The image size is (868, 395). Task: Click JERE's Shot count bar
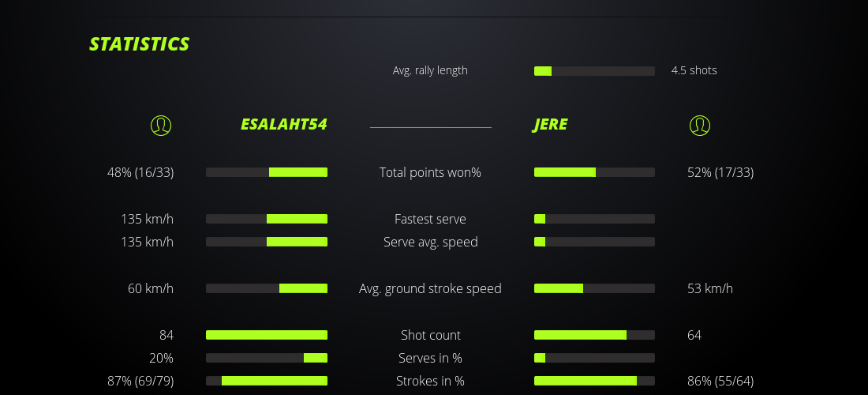tap(594, 335)
